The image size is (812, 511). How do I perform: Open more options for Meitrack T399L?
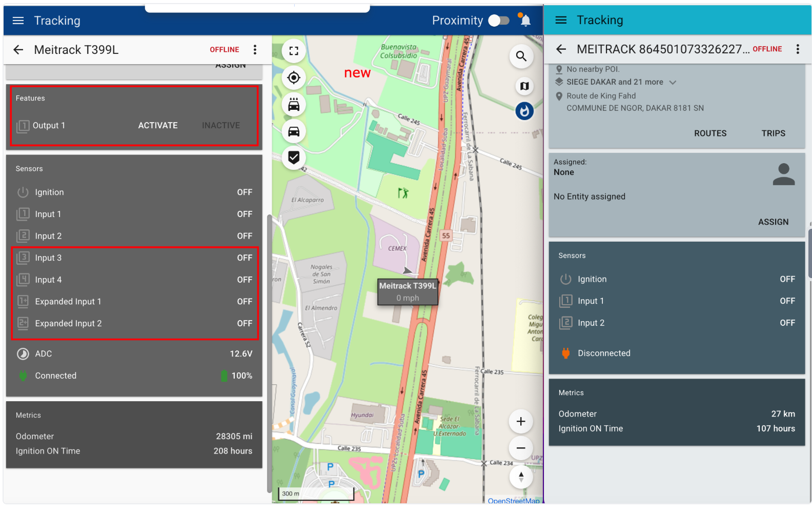tap(255, 50)
